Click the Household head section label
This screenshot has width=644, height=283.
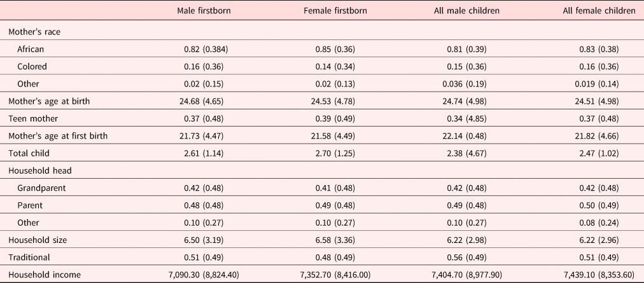point(37,171)
